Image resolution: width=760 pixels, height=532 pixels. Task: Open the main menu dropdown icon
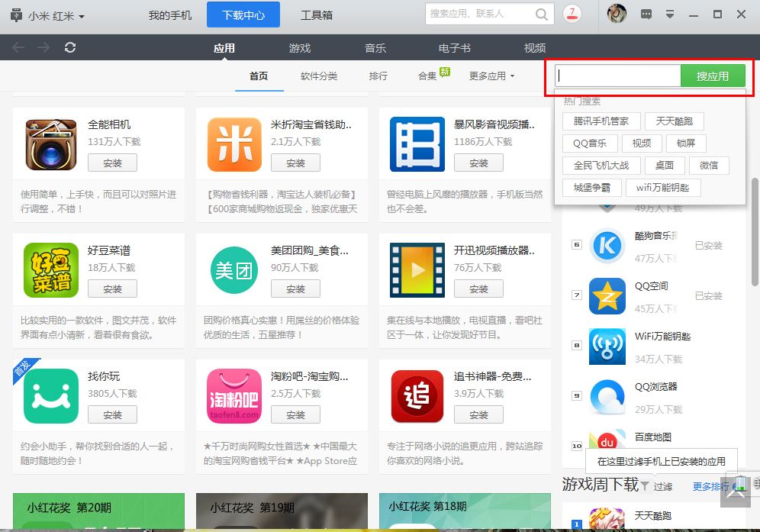(670, 14)
